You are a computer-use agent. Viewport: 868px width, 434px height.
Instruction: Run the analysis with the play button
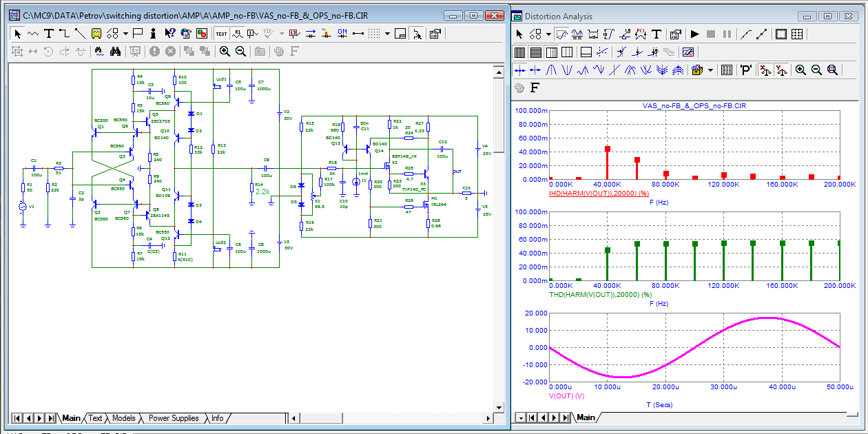click(695, 34)
